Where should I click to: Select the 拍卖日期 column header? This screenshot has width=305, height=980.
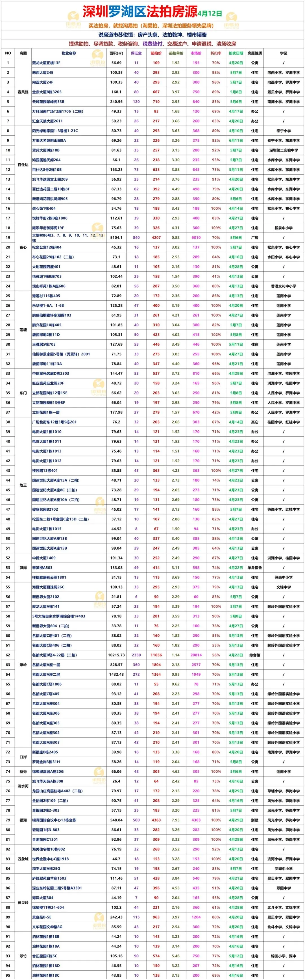[236, 53]
